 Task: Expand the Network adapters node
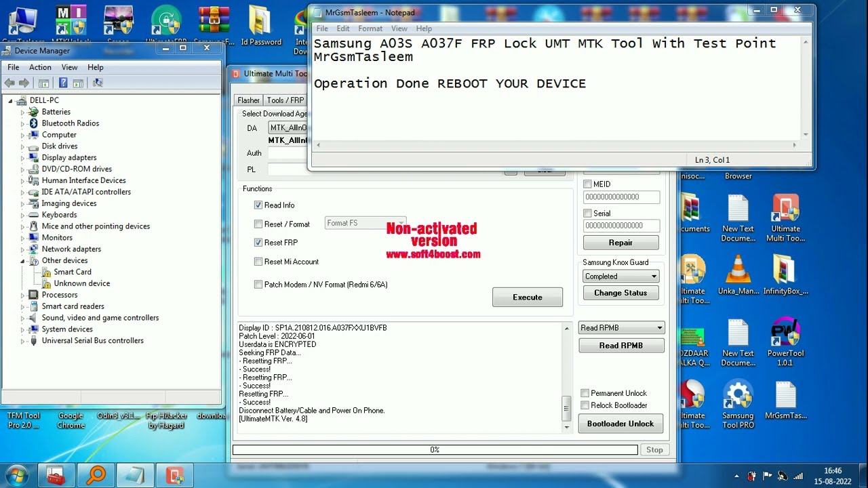(x=22, y=249)
